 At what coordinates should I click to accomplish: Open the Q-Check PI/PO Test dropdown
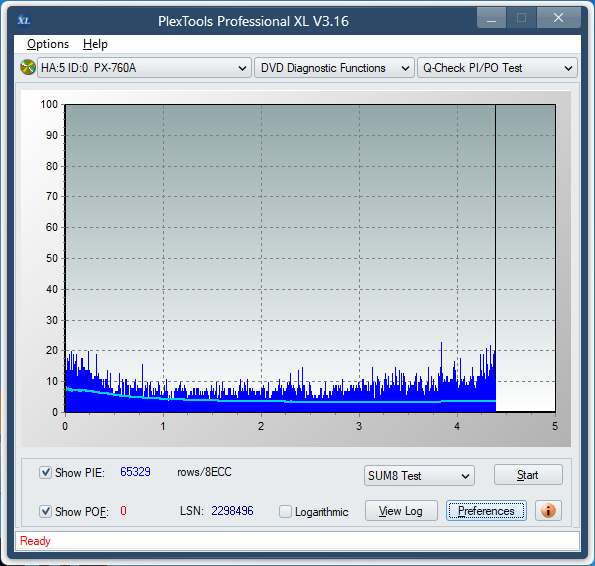click(497, 68)
